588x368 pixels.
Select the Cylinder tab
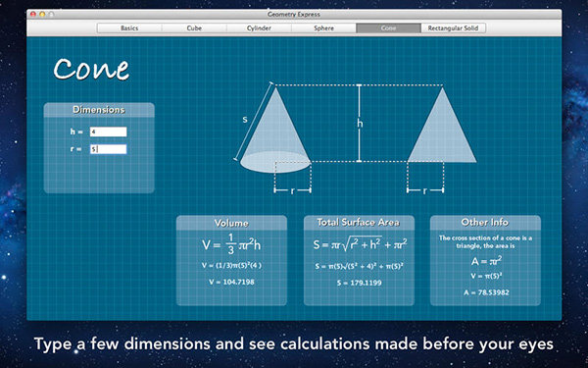259,28
